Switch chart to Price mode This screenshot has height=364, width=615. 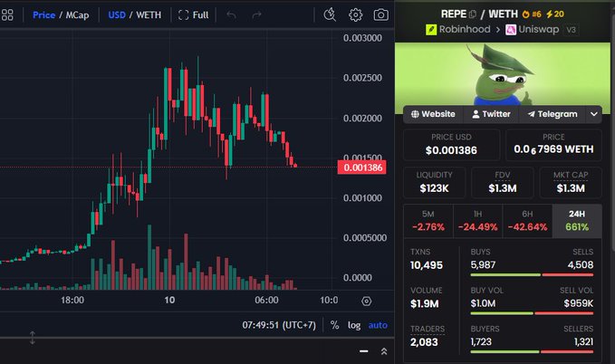[x=43, y=14]
